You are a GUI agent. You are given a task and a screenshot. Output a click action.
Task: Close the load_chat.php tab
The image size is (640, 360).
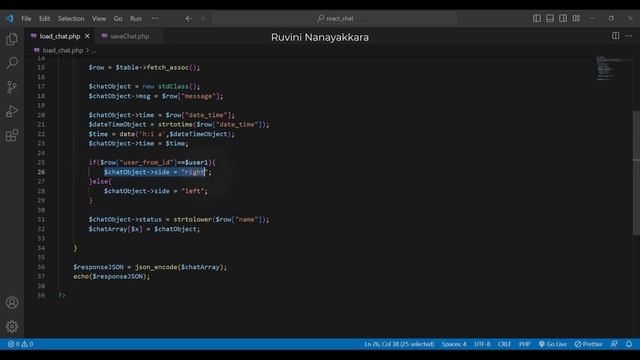click(x=87, y=36)
